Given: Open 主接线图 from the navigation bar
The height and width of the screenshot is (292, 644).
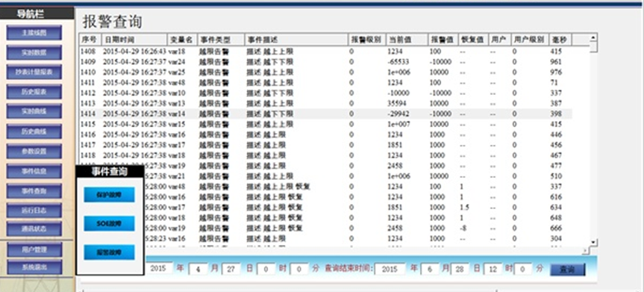Looking at the screenshot, I should tap(34, 33).
